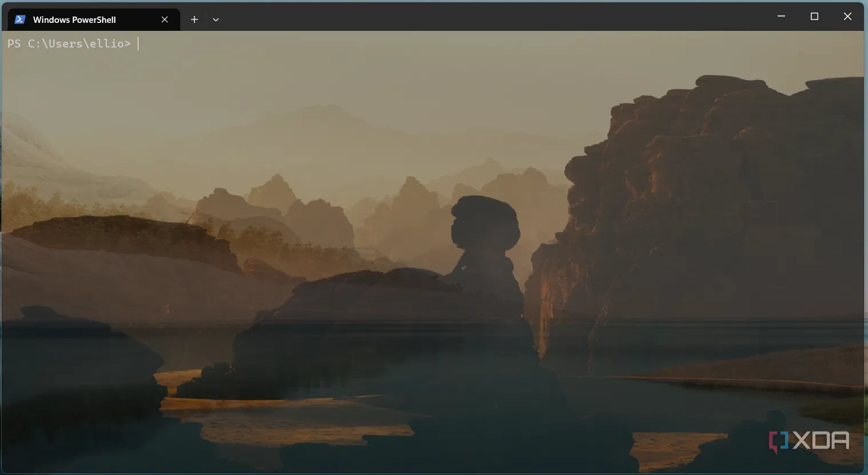Close the Windows PowerShell tab
Viewport: 868px width, 475px height.
(x=165, y=19)
